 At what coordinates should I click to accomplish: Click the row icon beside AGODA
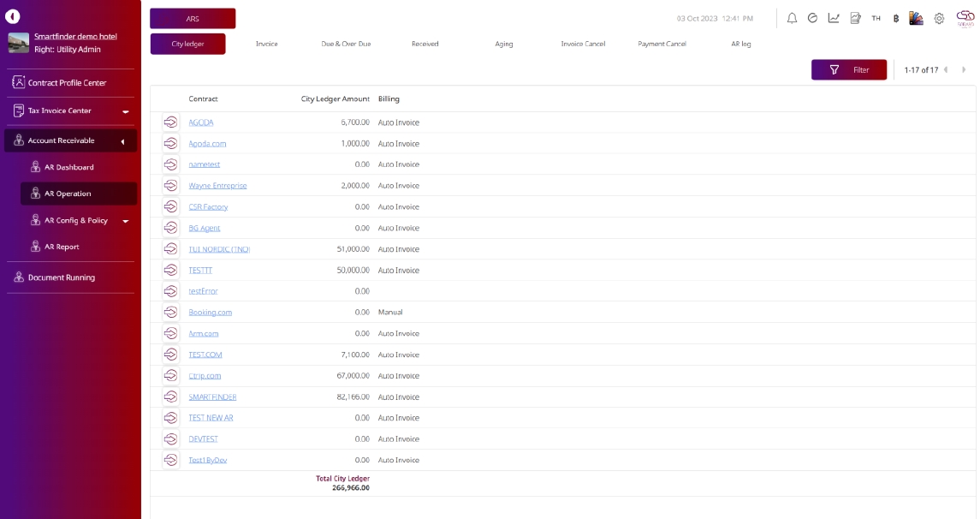tap(170, 122)
